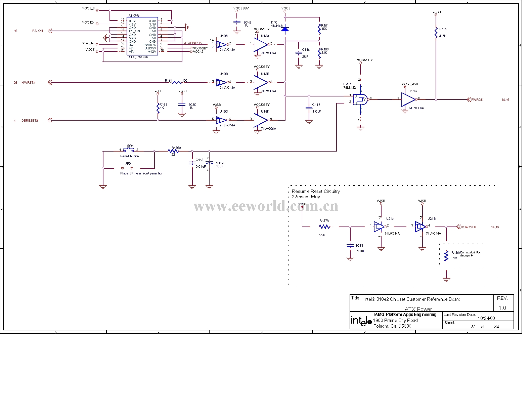
Task: Click the '22msec delay' annotation
Action: (306, 197)
